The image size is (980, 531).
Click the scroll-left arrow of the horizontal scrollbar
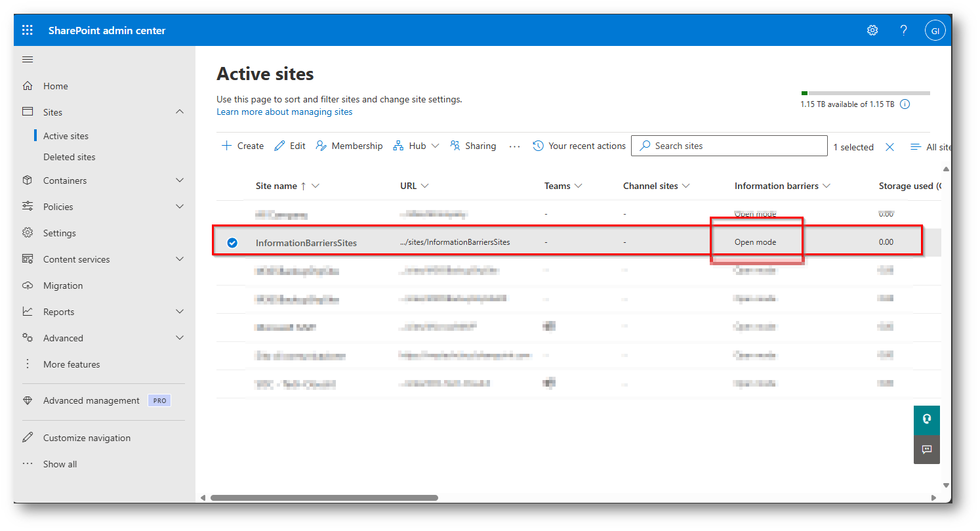tap(203, 498)
